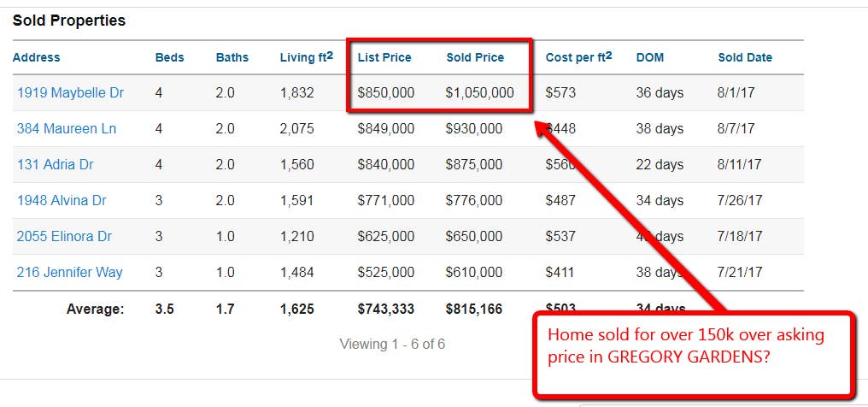Sort table by Sold Date column
The height and width of the screenshot is (407, 868).
(x=745, y=57)
